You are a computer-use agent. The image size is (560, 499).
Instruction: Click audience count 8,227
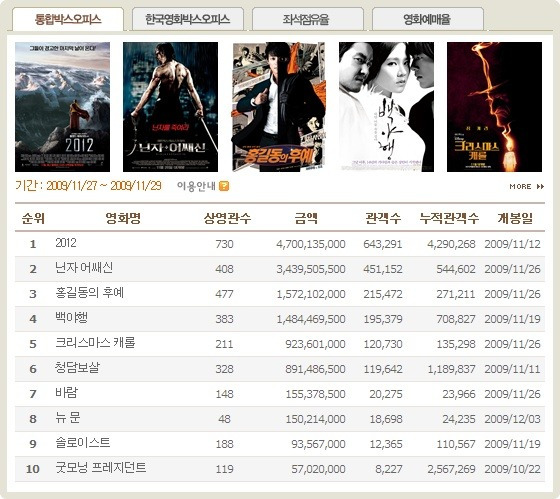click(389, 469)
